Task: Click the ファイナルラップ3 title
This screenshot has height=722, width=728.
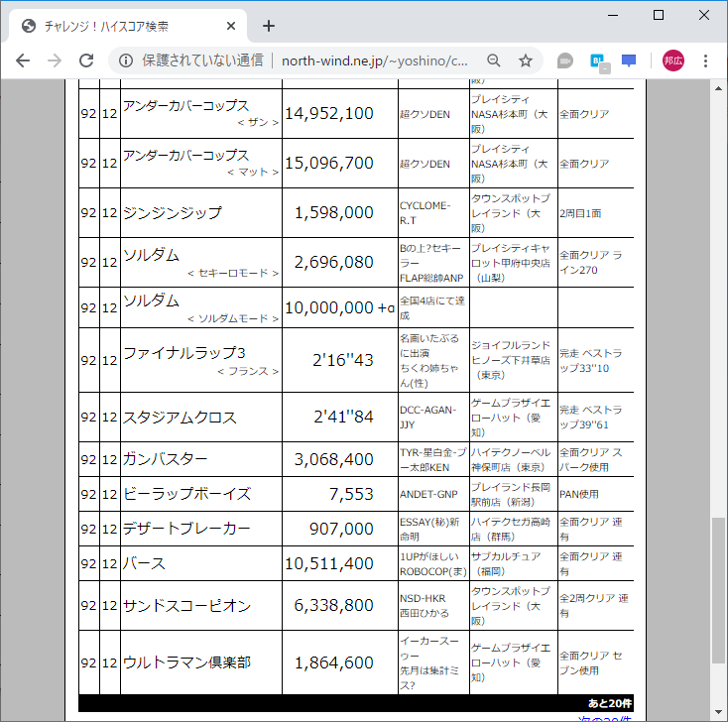Action: click(x=184, y=353)
